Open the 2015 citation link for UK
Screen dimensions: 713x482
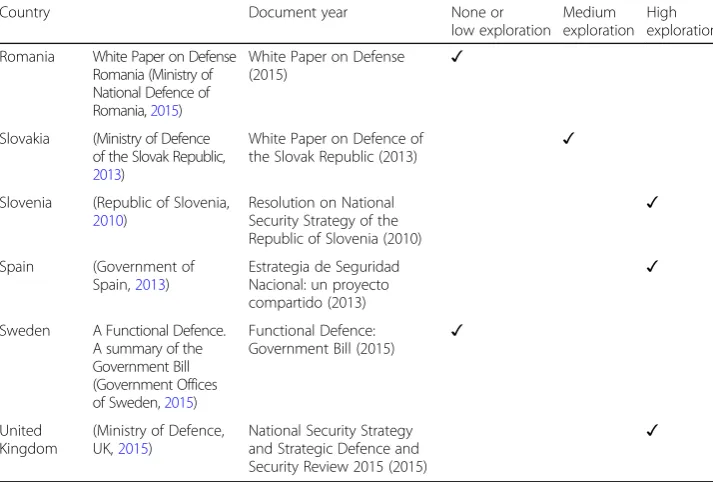[133, 449]
